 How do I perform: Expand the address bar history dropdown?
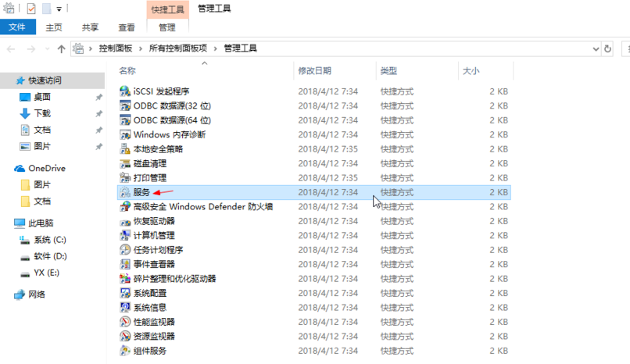coord(595,48)
